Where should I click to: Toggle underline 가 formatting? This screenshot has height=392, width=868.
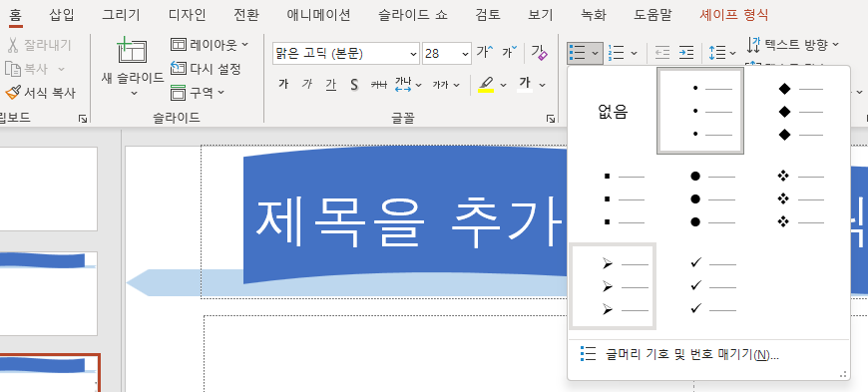click(331, 84)
